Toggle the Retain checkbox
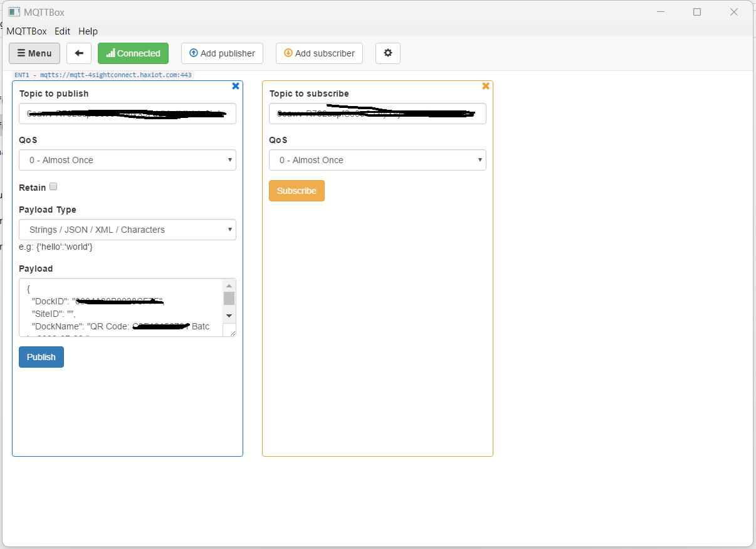Screen dimensions: 756x549 pyautogui.click(x=53, y=186)
